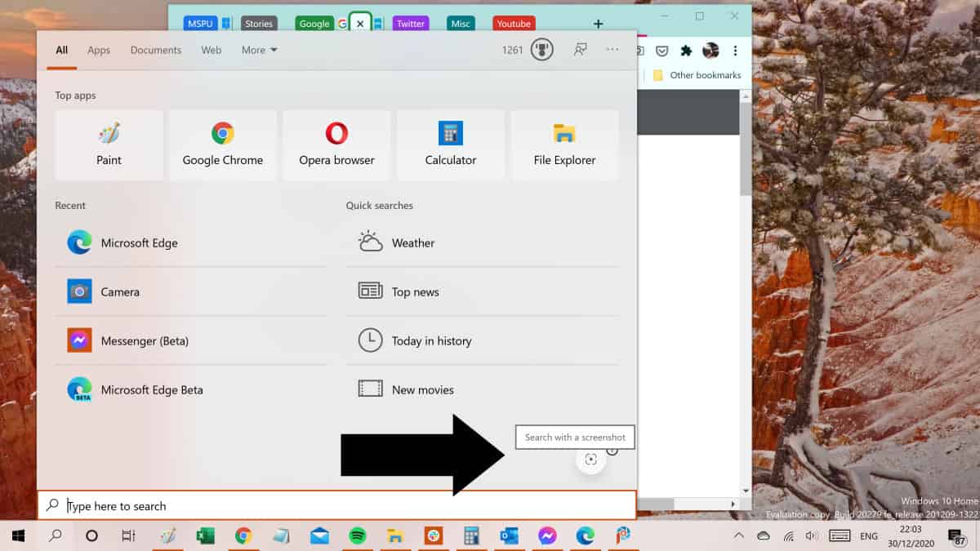
Task: Open the Misc tab group in Chrome
Action: [x=461, y=24]
